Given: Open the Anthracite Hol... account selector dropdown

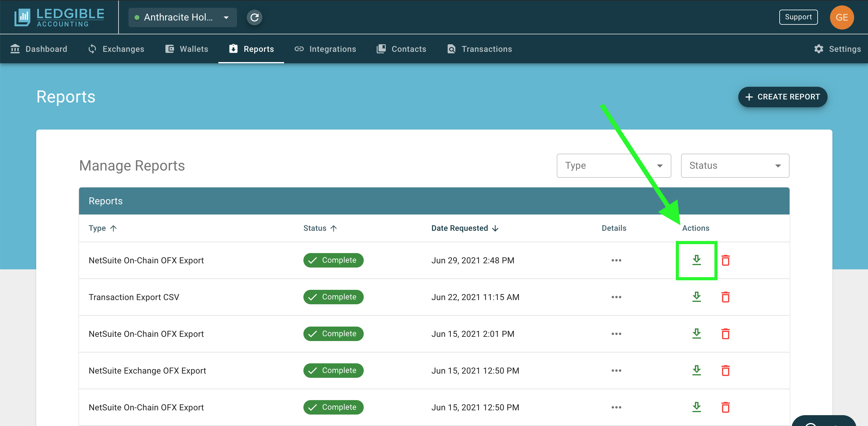Looking at the screenshot, I should [x=183, y=17].
